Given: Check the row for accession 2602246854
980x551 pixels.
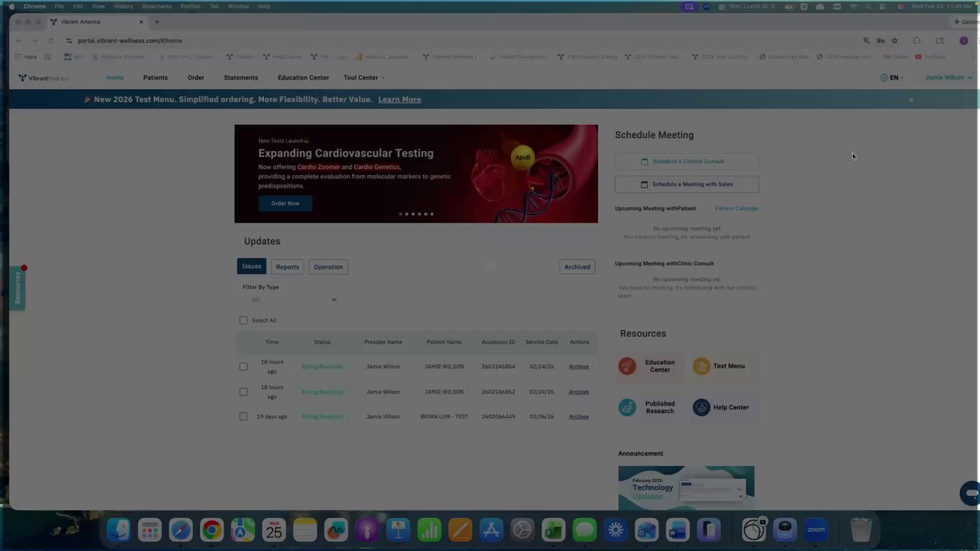Looking at the screenshot, I should click(243, 367).
